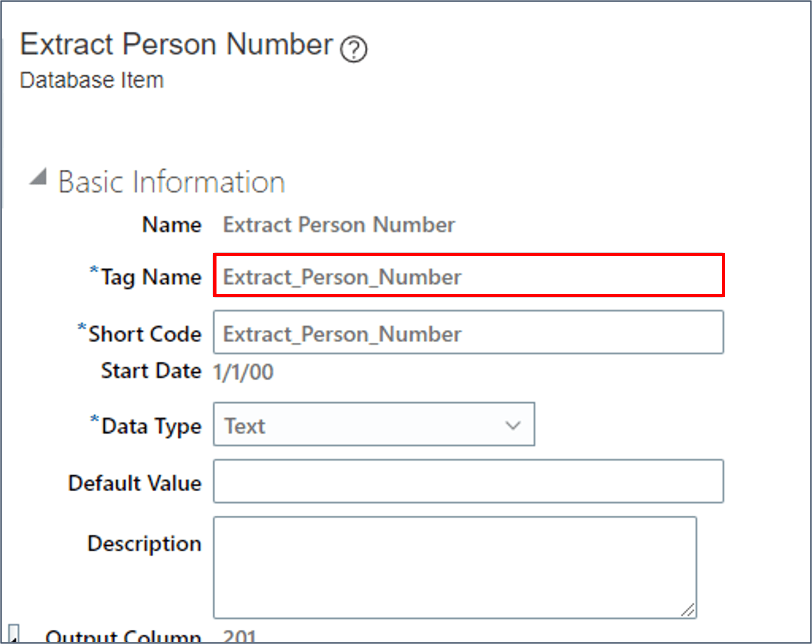
Task: Click the Data Type field label
Action: tap(151, 426)
